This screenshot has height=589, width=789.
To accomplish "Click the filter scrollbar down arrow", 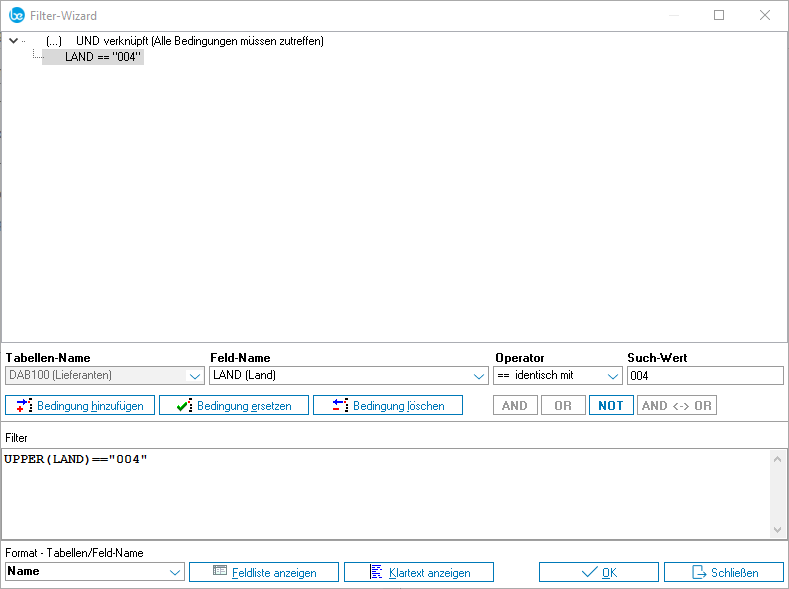I will coord(777,529).
